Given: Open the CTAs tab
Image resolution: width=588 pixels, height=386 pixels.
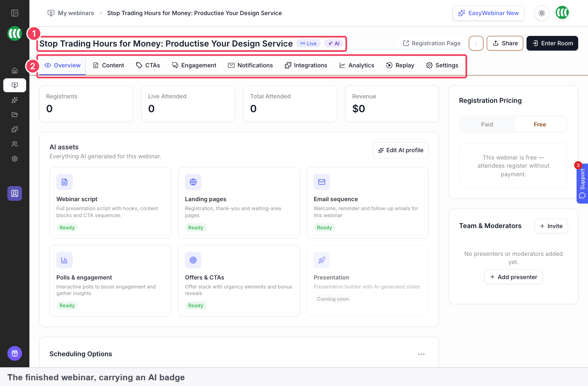Looking at the screenshot, I should [148, 65].
